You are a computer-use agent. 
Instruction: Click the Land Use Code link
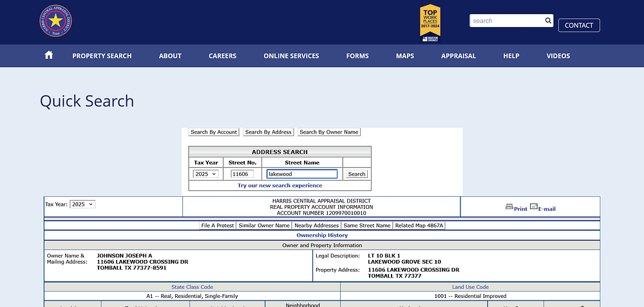pos(470,287)
